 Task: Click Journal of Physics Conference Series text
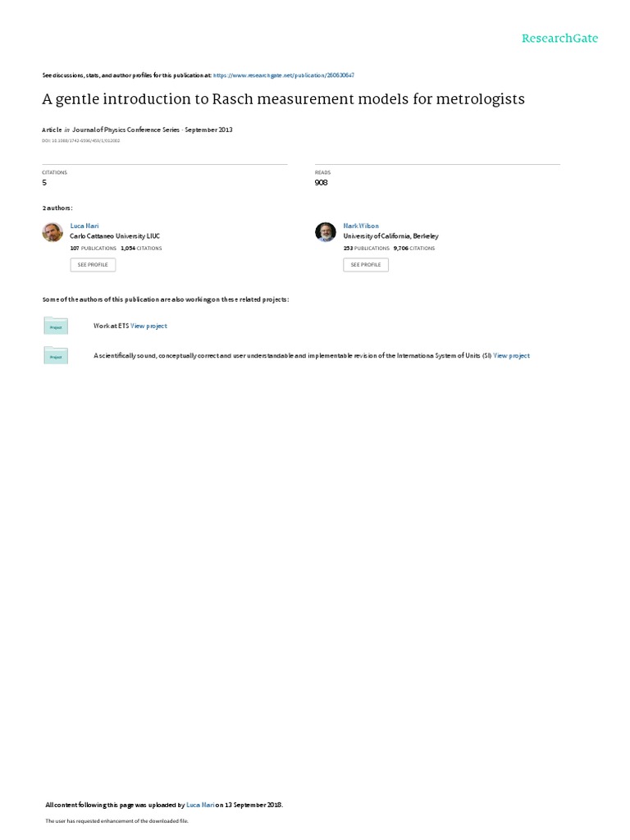pos(126,130)
